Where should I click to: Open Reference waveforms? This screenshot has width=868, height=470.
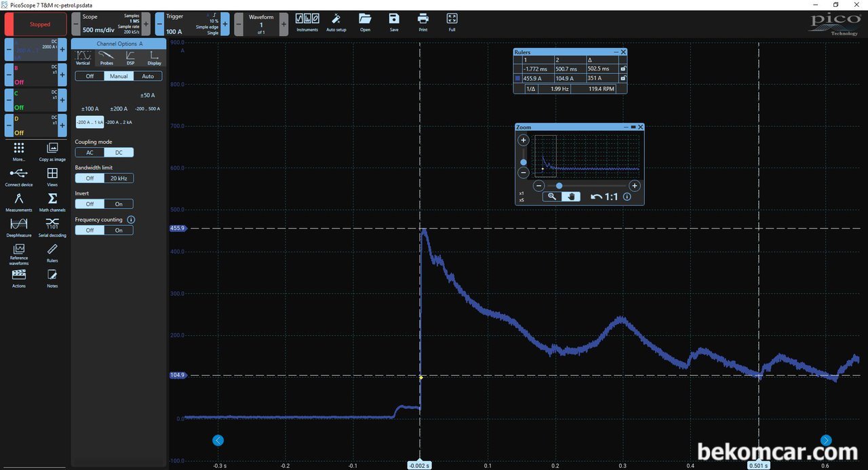coord(19,254)
